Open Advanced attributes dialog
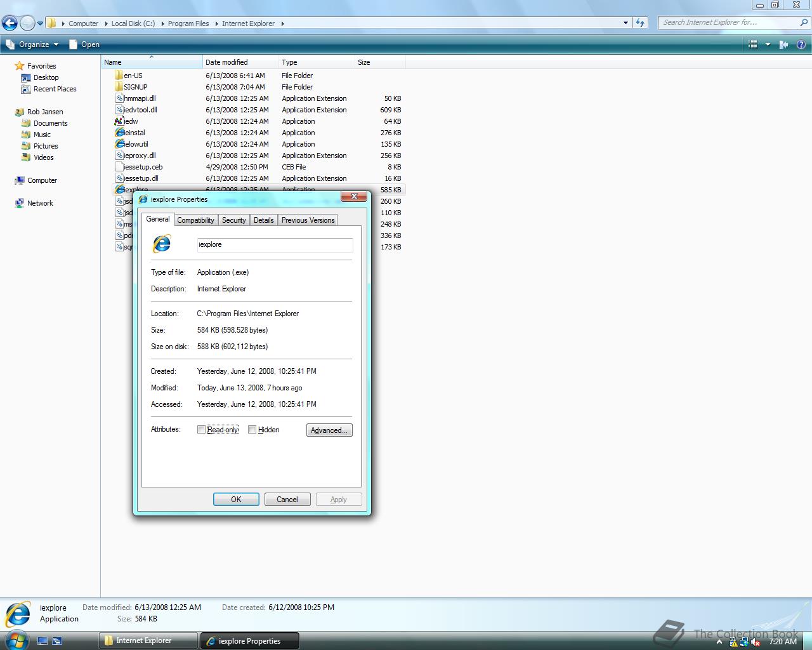 tap(329, 430)
